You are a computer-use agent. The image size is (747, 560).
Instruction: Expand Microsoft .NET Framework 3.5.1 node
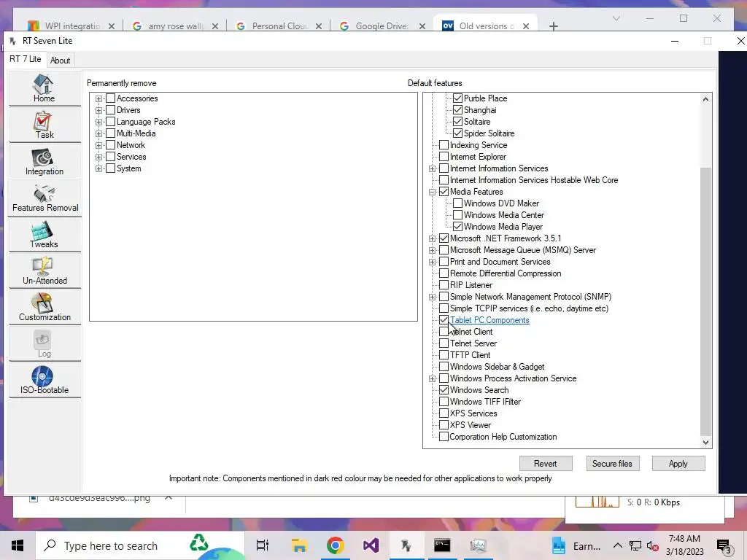pos(432,238)
